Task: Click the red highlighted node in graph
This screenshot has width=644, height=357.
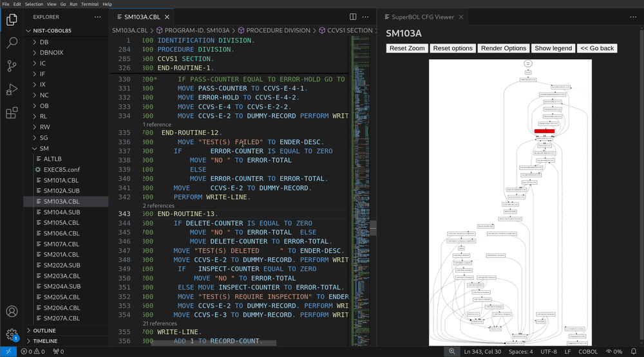Action: [544, 131]
